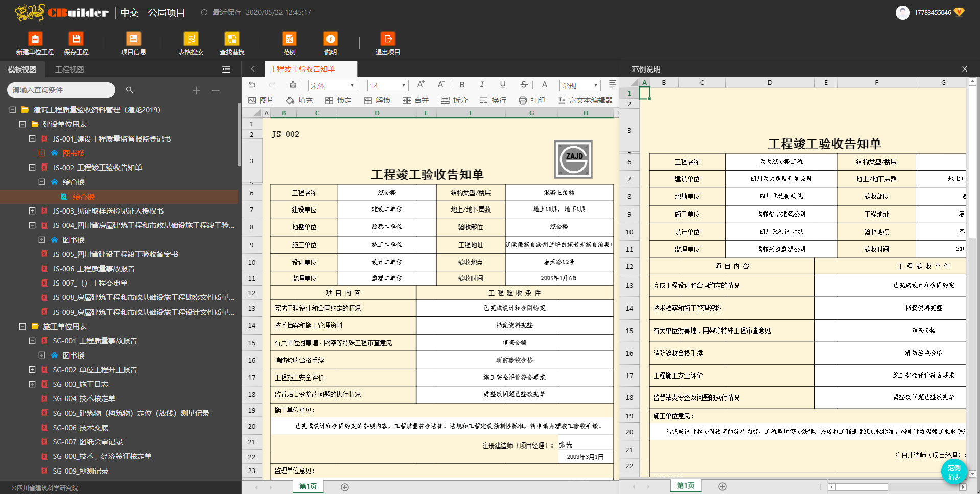Click the tree panel vertical scrollbar
980x494 pixels.
239,134
